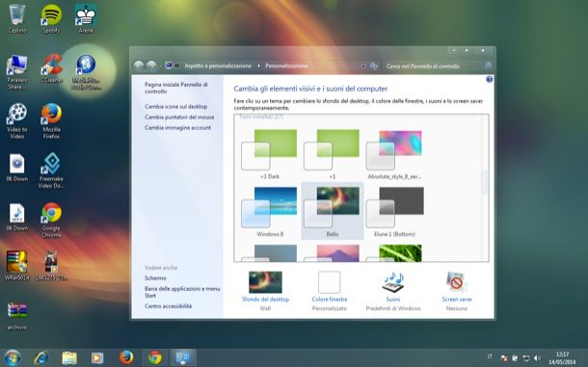
Task: Open the Windows Explorer taskbar folder
Action: [x=69, y=358]
